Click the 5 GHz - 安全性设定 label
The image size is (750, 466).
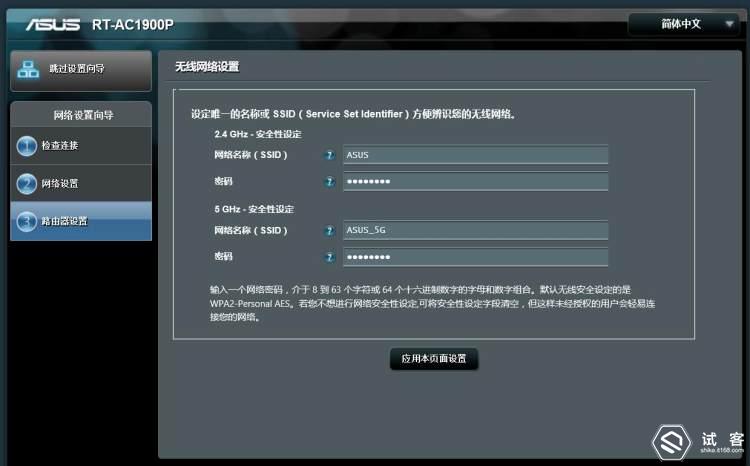point(254,210)
